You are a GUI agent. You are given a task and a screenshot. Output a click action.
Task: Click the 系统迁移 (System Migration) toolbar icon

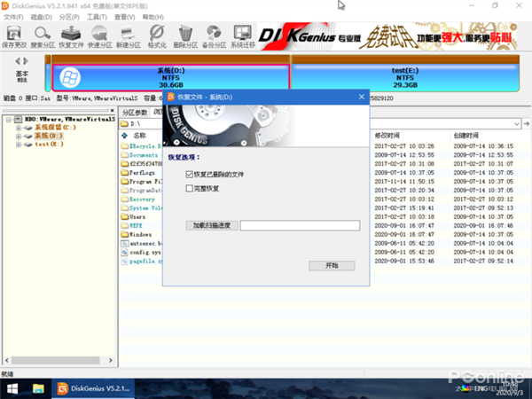pyautogui.click(x=243, y=35)
